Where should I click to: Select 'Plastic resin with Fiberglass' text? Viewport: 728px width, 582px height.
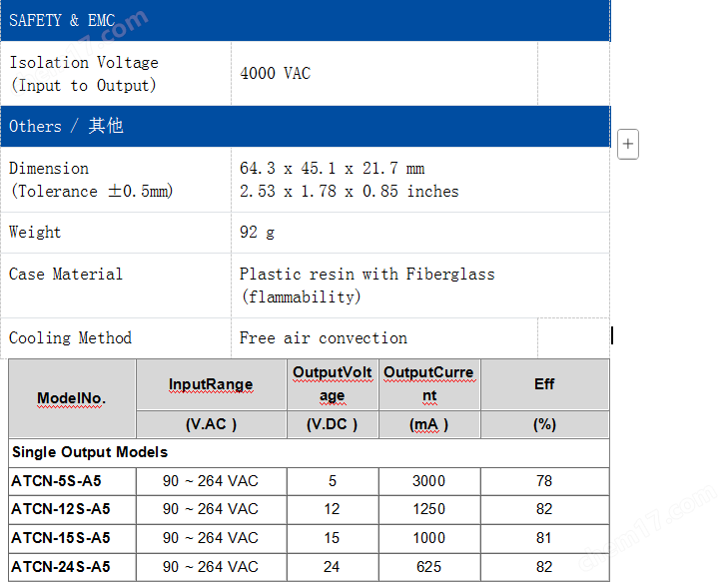[x=367, y=274]
